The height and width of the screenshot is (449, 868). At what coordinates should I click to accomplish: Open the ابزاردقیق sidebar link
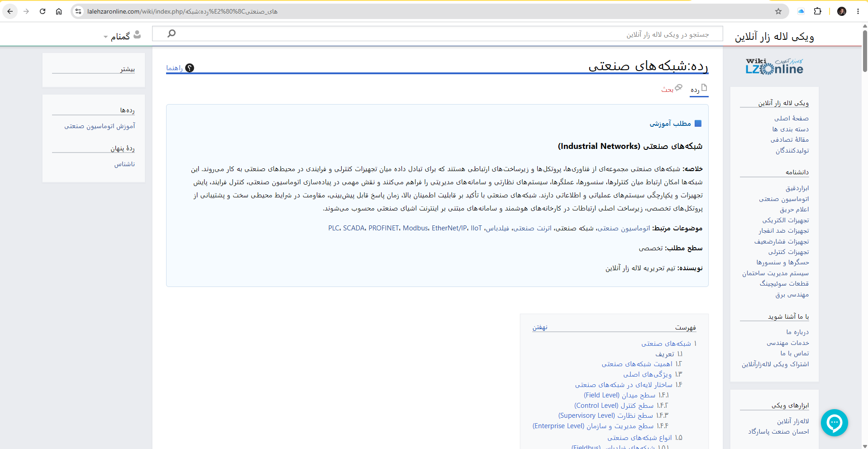tap(797, 188)
